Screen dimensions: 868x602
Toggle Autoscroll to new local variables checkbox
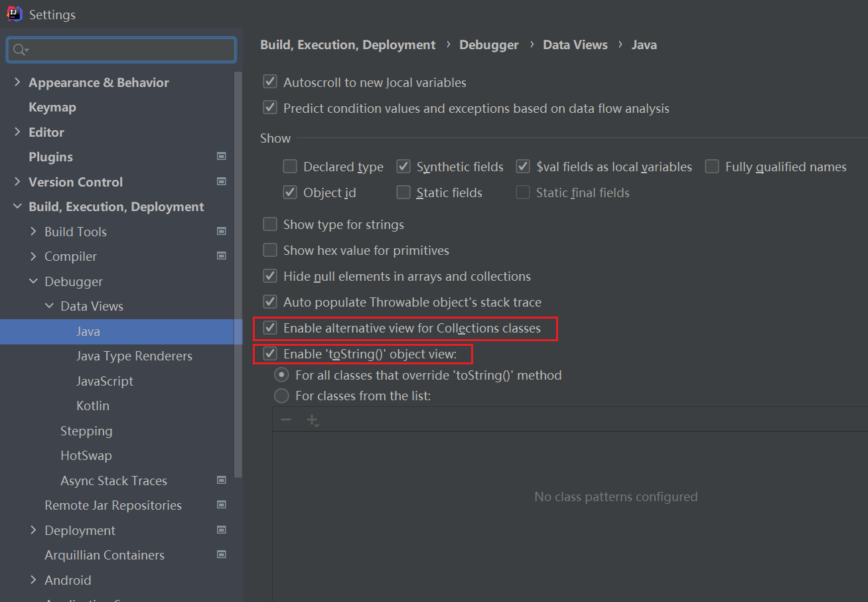270,82
